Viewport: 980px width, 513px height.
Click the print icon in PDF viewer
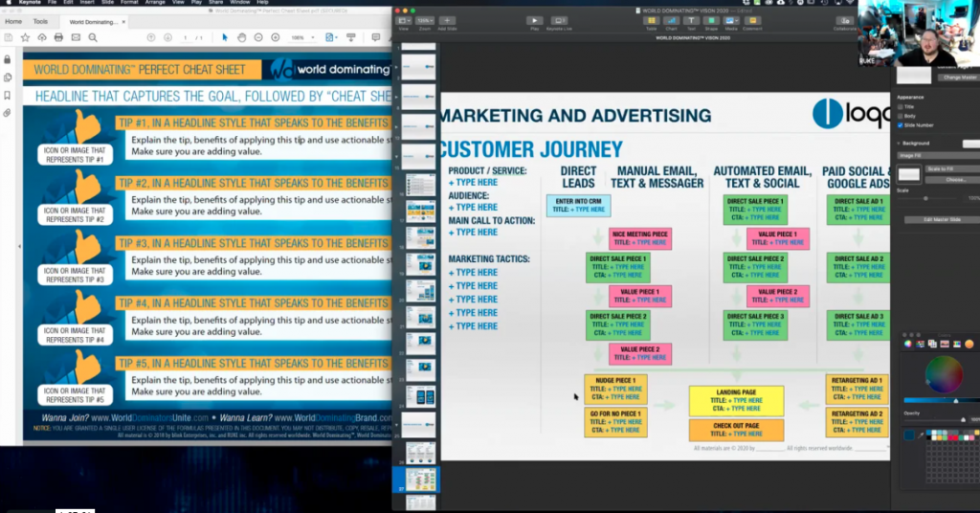59,37
